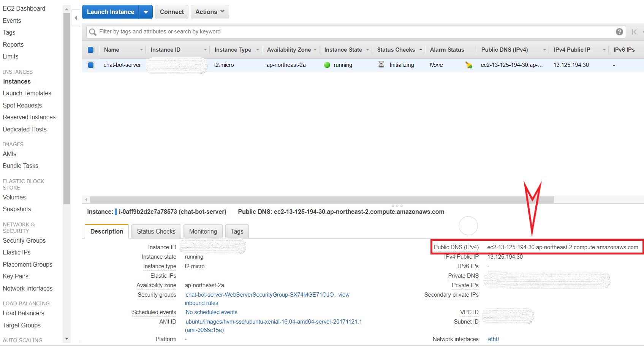Open Volumes in the sidebar
Viewport: 644px width, 346px height.
[x=14, y=197]
